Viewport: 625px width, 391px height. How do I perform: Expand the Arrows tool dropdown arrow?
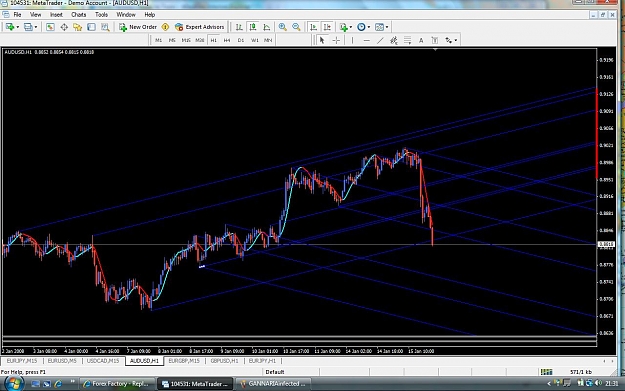point(456,40)
